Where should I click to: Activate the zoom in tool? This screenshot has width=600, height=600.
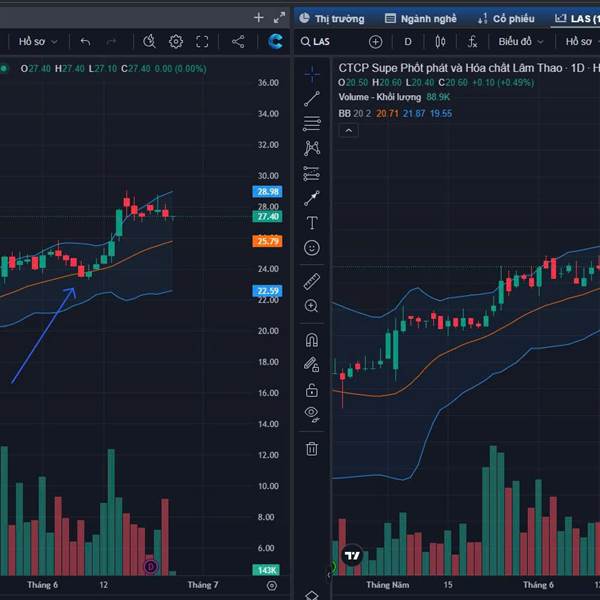tap(311, 306)
